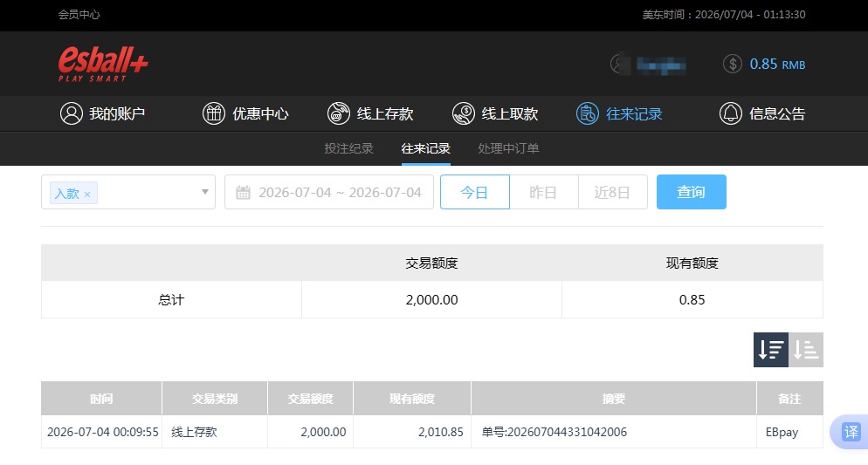Click the 0.85 summary balance value

[x=692, y=300]
